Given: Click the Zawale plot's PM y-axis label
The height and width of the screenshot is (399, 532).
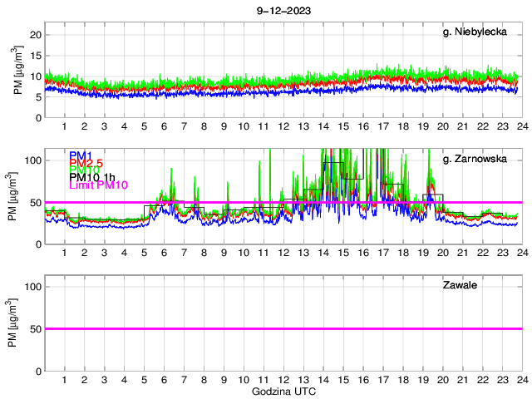Looking at the screenshot, I should 14,328.
